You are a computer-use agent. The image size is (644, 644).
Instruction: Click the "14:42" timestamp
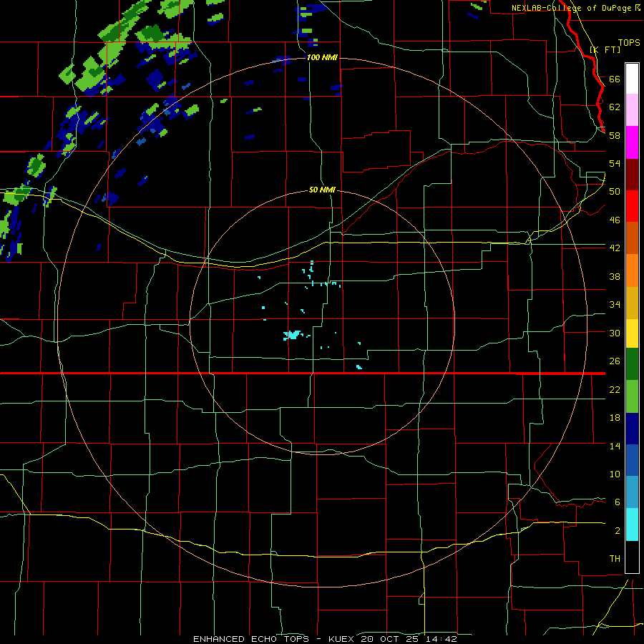tap(442, 639)
